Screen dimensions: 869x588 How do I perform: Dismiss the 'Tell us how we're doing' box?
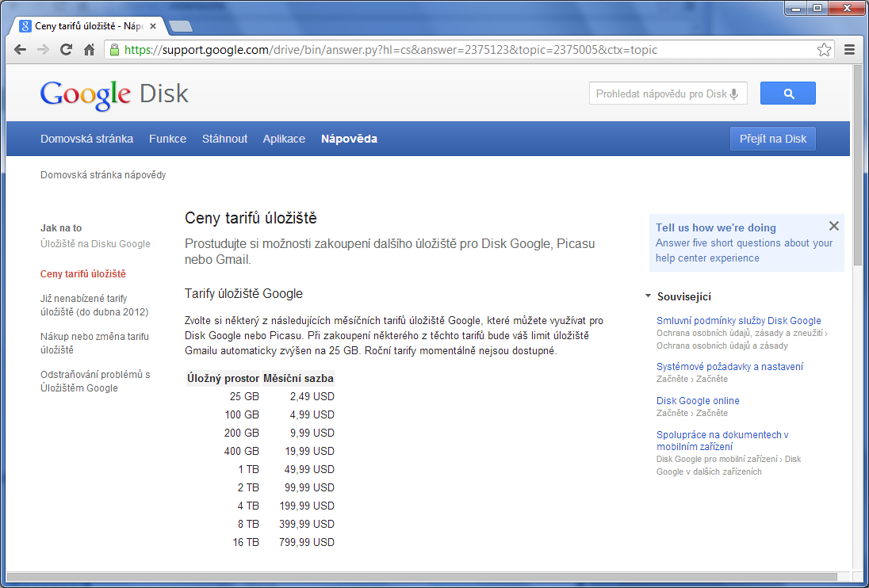tap(833, 226)
